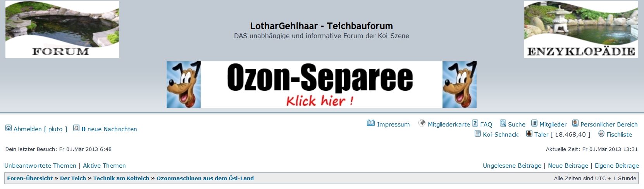Click the Ozon-Separee banner

tap(322, 85)
